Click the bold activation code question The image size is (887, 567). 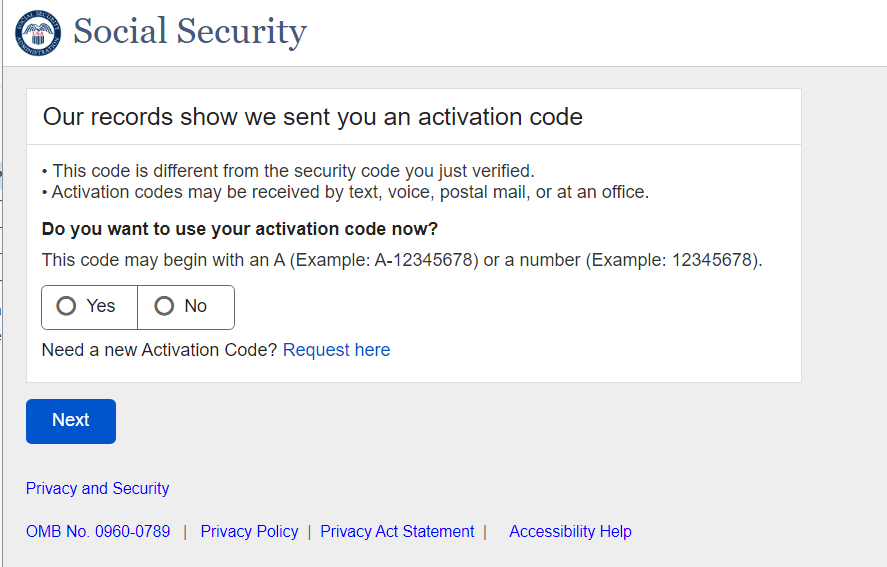click(240, 229)
